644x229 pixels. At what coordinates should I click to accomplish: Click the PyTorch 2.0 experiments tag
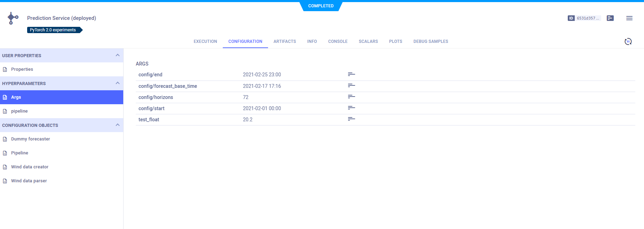[x=53, y=30]
